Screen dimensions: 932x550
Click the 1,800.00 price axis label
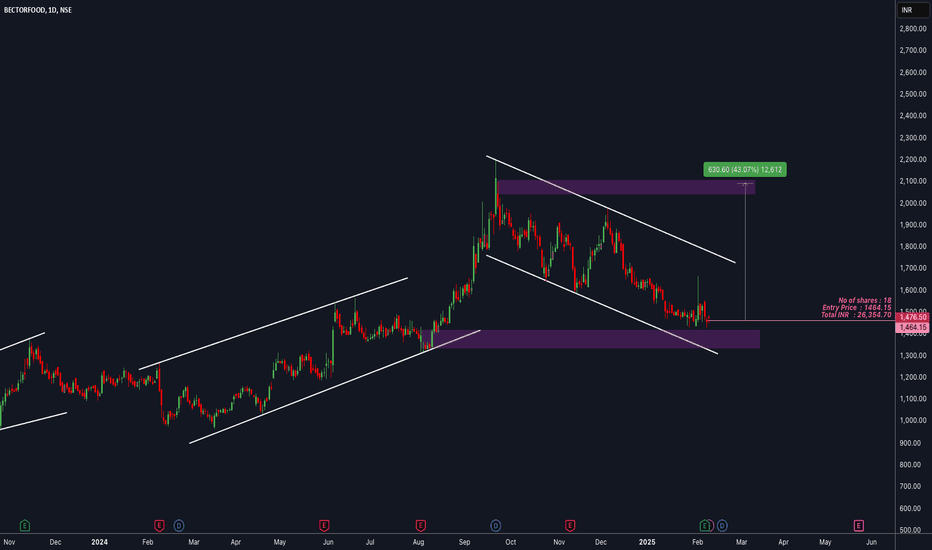pyautogui.click(x=912, y=246)
